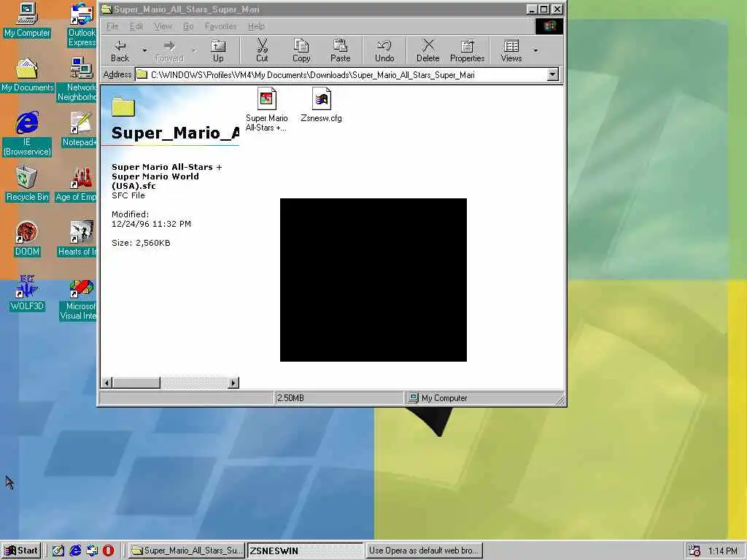Screen dimensions: 747x560
Task: Open the Favorites menu
Action: 220,26
